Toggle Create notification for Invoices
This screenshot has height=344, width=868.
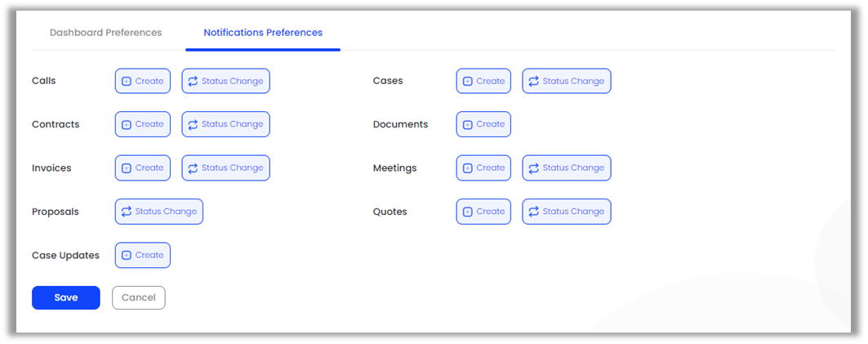click(143, 168)
